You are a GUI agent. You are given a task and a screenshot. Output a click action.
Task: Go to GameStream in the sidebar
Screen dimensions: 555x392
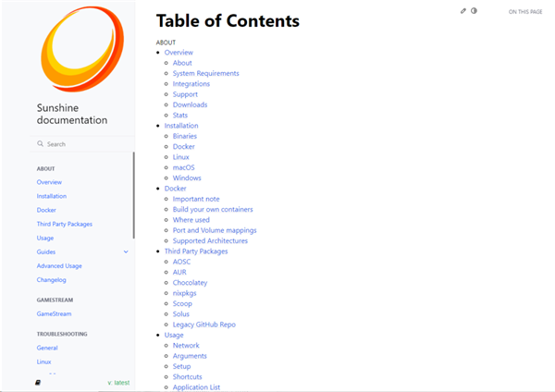pyautogui.click(x=54, y=313)
